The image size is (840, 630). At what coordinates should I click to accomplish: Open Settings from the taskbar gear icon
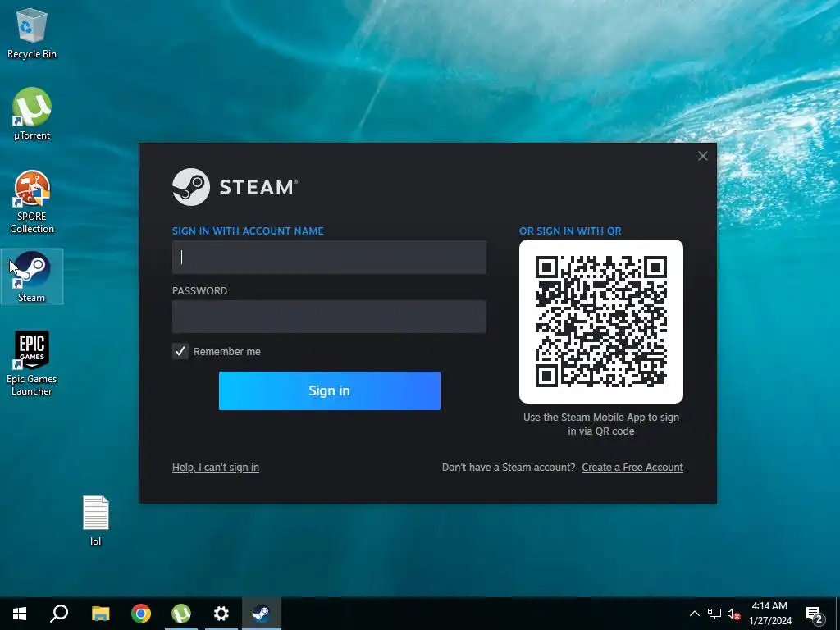click(x=221, y=614)
